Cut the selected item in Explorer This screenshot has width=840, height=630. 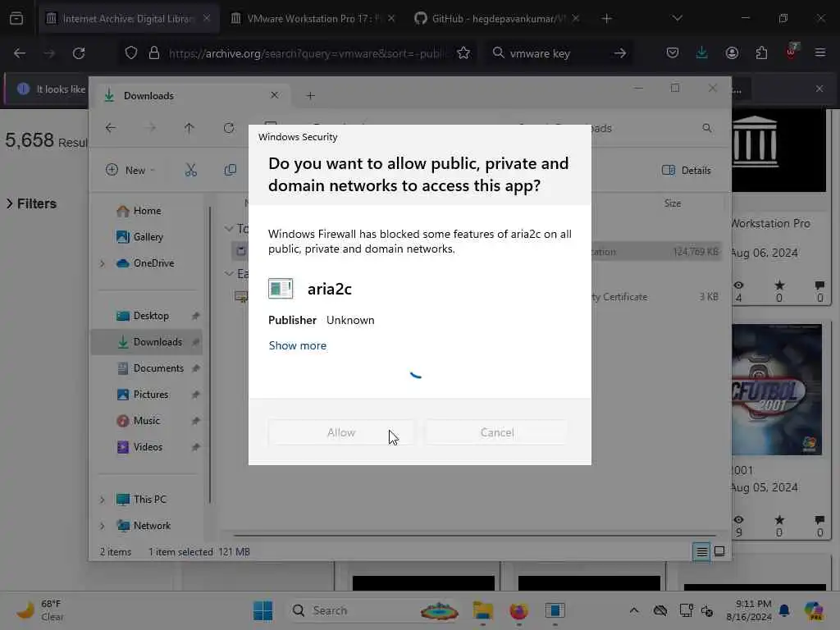[190, 171]
